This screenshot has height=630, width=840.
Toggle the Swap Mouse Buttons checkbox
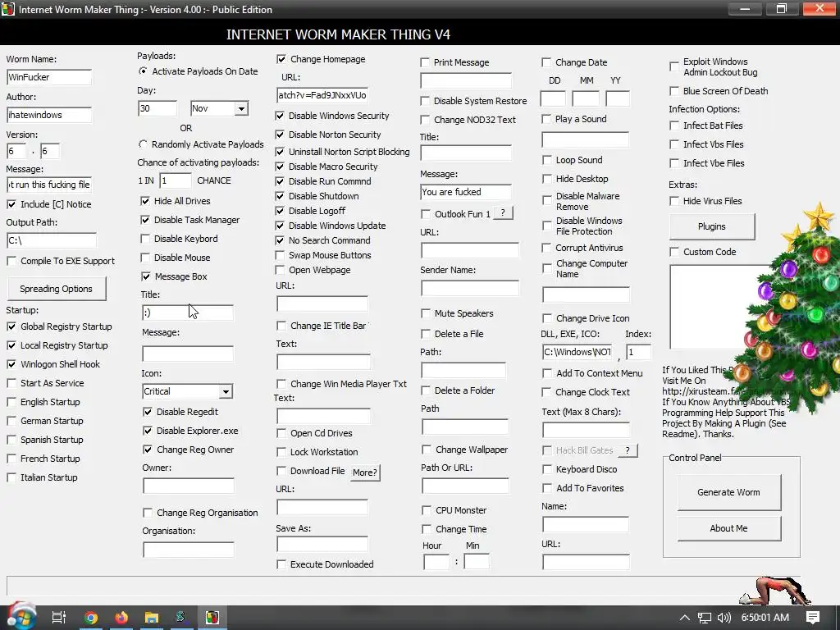tap(280, 255)
